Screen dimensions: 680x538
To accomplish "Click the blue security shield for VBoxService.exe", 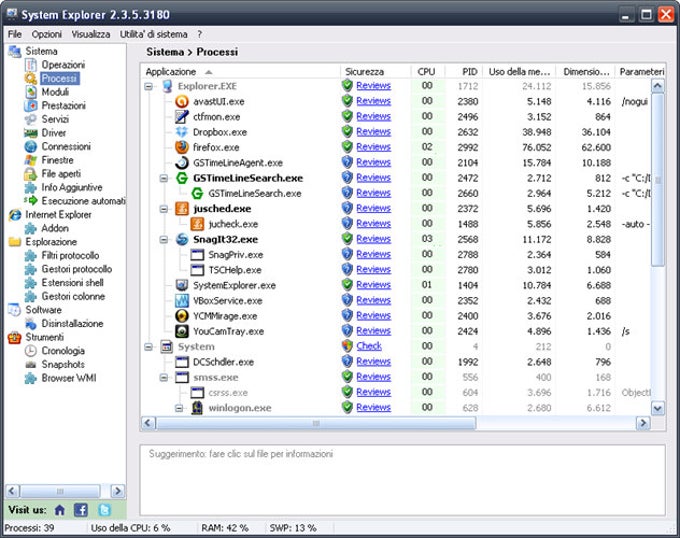I will (x=347, y=300).
